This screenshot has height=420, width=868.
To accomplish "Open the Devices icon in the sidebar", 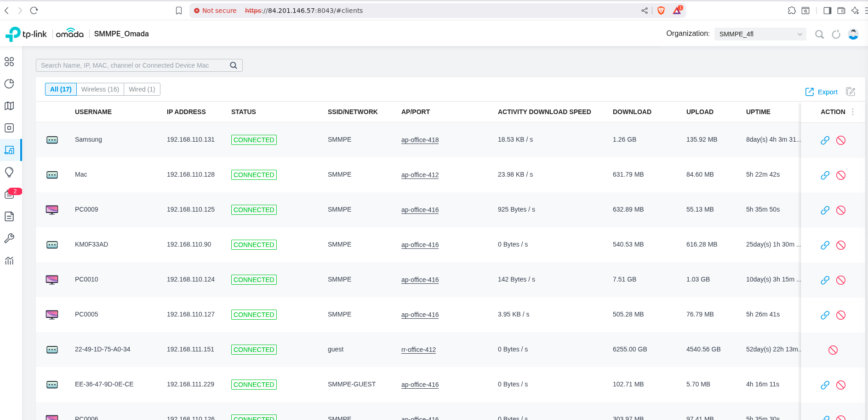I will pos(9,128).
